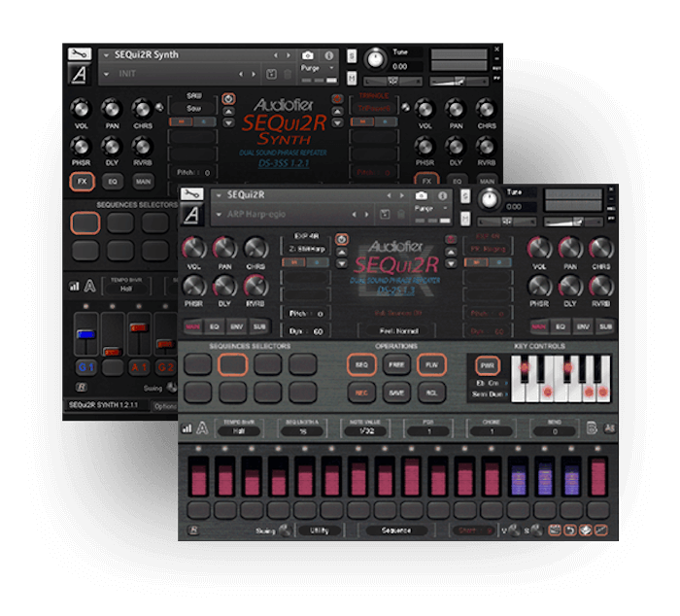Toggle left Saw oscillator power in Synth window
The width and height of the screenshot is (680, 616).
228,98
